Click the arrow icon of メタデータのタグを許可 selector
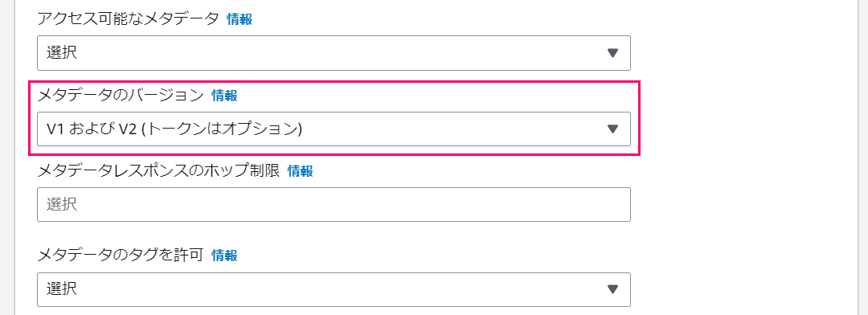The image size is (868, 315). point(612,289)
